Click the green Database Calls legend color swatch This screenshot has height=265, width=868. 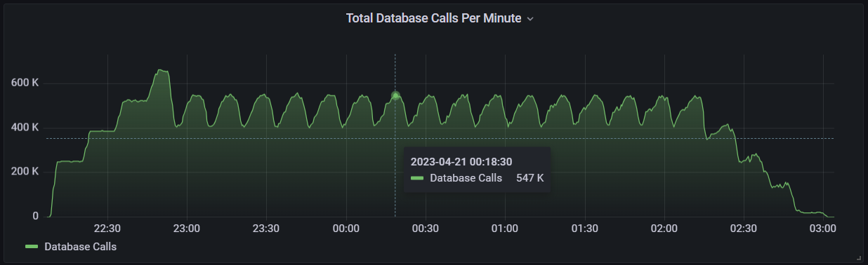click(x=32, y=247)
